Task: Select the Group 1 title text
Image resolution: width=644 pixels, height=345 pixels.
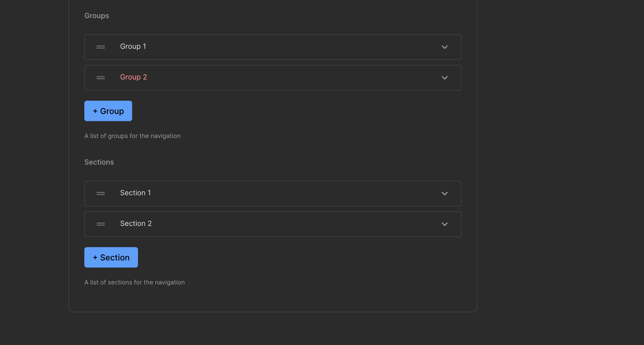Action: point(133,47)
